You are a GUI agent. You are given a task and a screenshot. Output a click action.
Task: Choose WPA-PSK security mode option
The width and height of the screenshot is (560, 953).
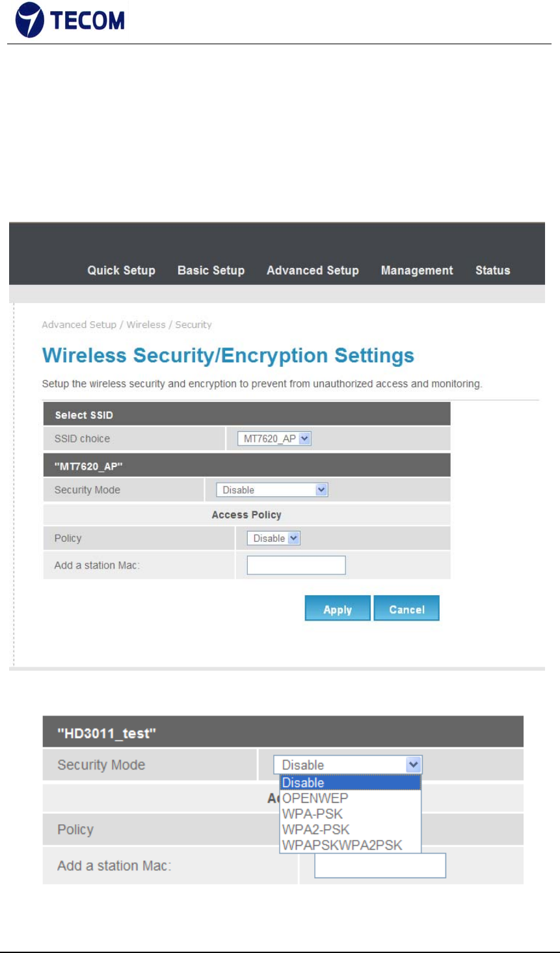coord(351,814)
